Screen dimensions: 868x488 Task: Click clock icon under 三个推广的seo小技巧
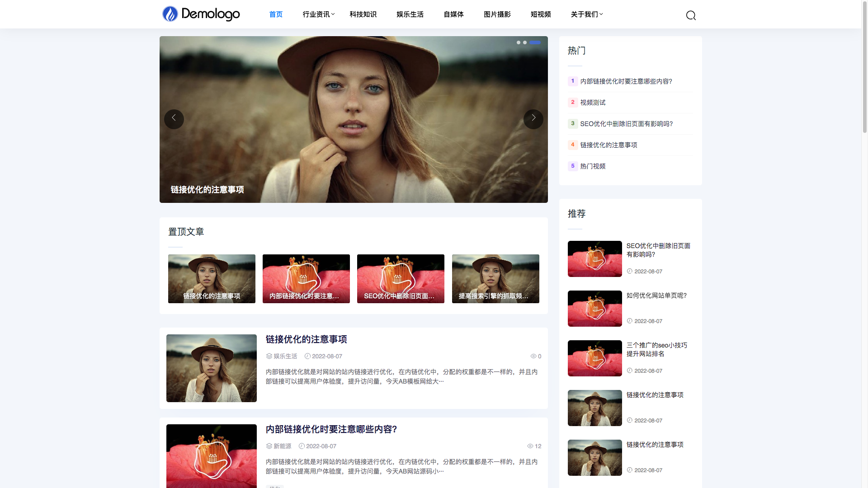[629, 371]
